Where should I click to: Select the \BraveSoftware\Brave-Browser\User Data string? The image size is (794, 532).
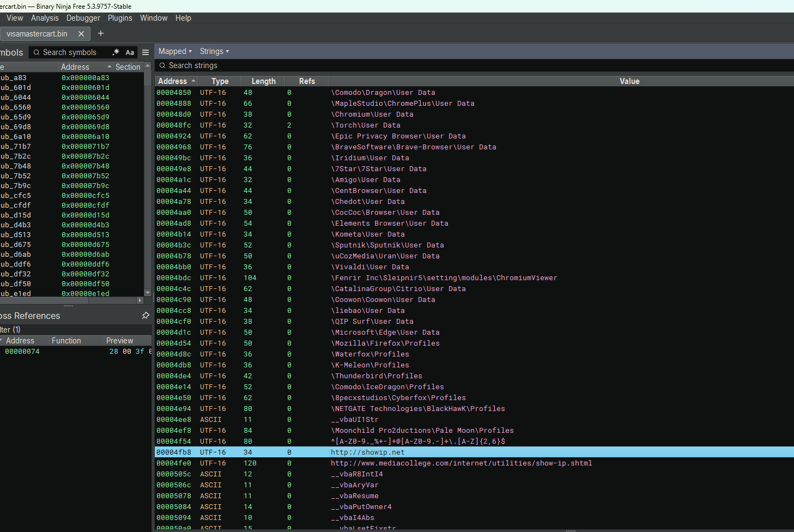pos(474,147)
